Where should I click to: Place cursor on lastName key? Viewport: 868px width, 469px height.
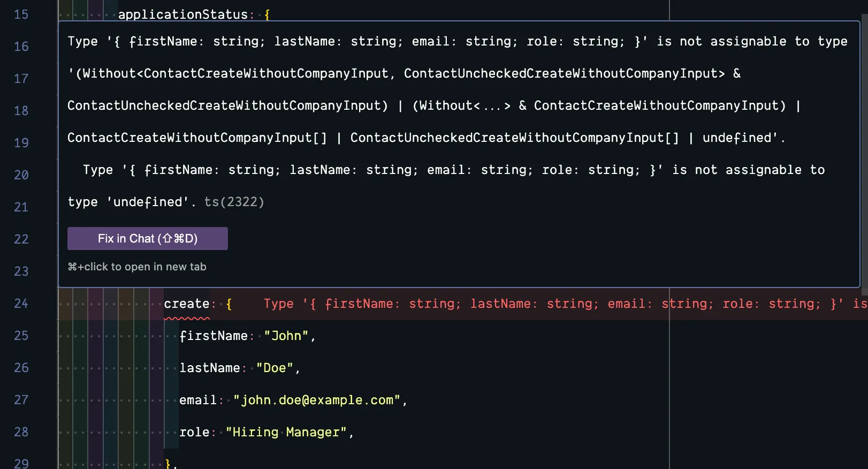coord(209,368)
